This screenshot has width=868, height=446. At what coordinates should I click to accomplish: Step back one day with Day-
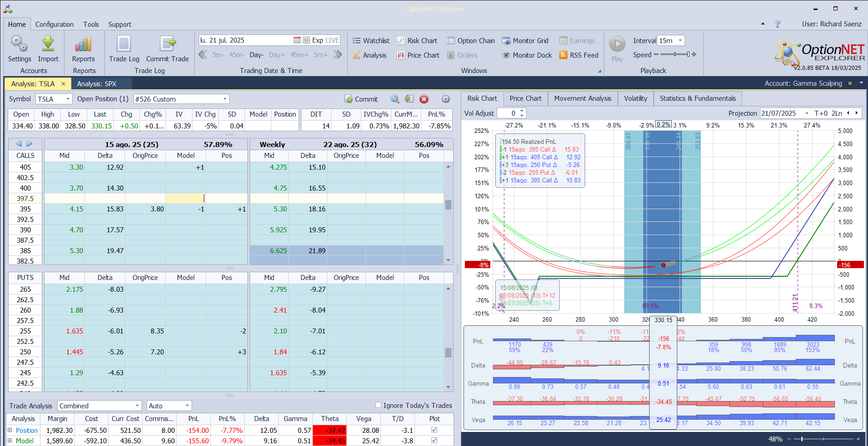coord(256,55)
